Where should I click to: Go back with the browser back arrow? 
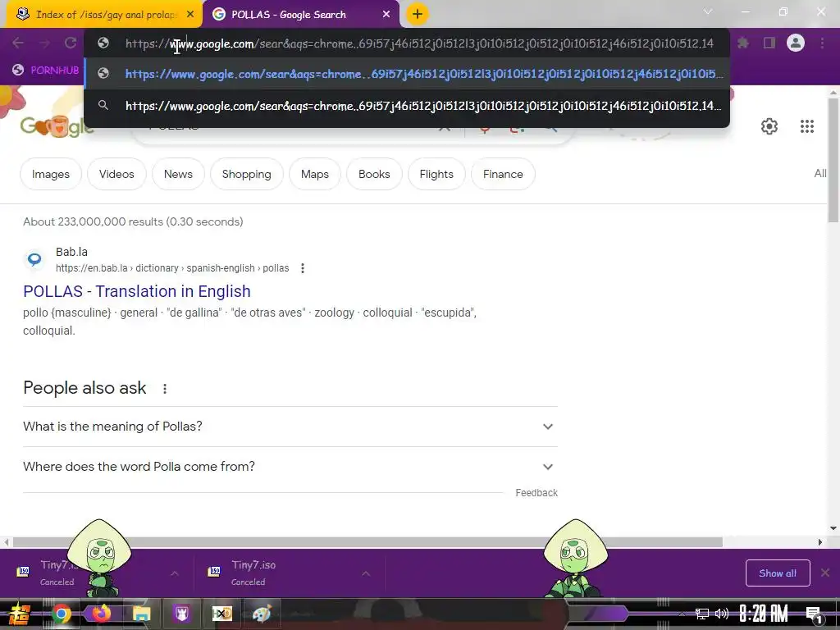click(x=18, y=43)
